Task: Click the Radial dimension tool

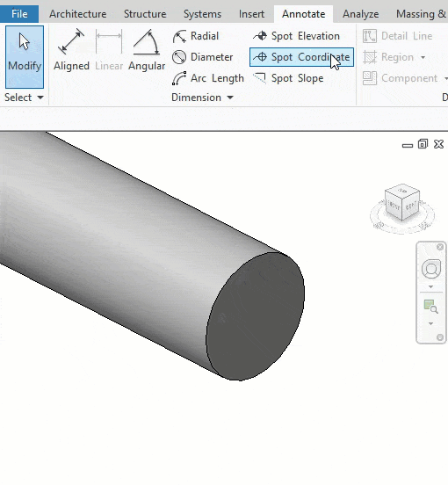Action: pos(195,36)
